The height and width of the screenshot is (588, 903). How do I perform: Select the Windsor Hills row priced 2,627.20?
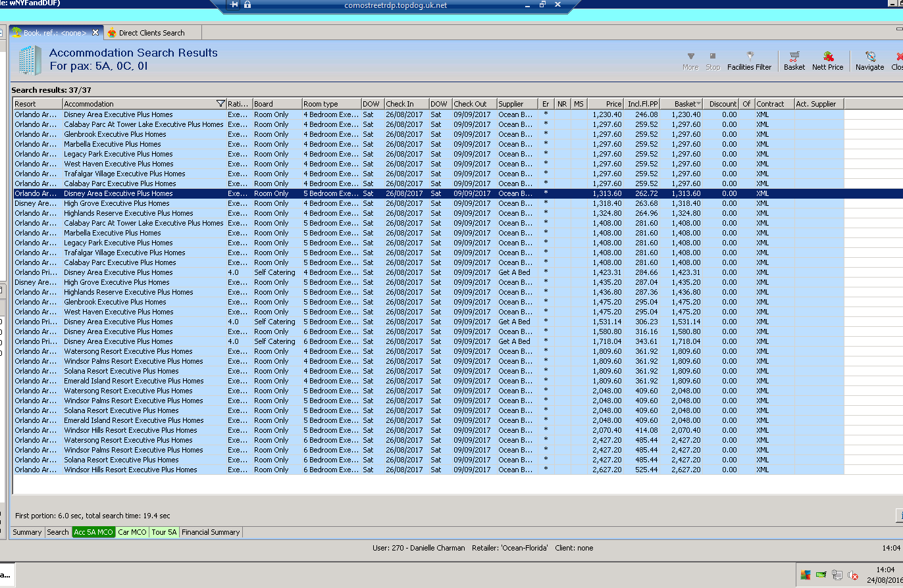(x=428, y=470)
